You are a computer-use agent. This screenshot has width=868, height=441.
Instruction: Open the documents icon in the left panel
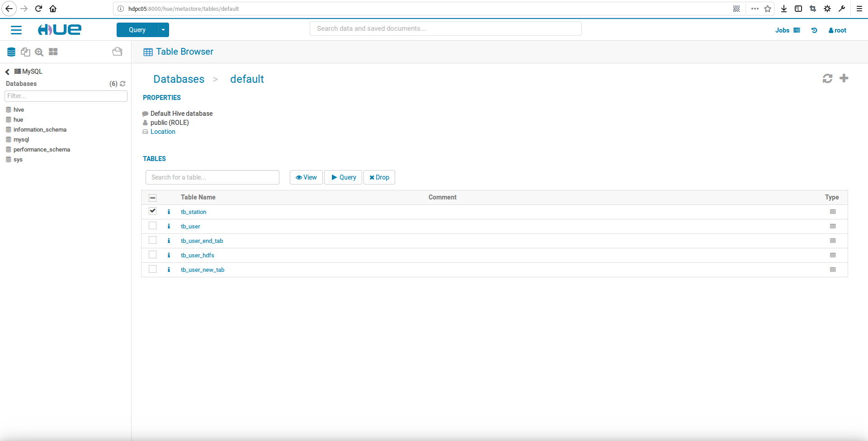pyautogui.click(x=25, y=52)
